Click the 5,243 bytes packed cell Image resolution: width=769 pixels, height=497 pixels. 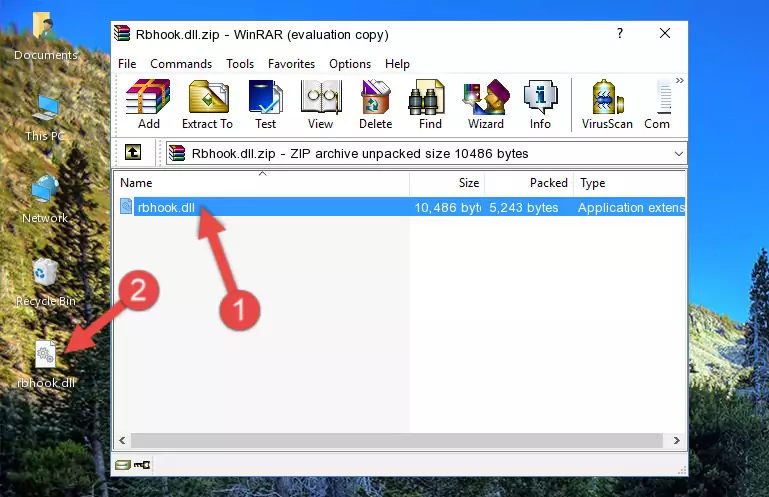tap(524, 208)
